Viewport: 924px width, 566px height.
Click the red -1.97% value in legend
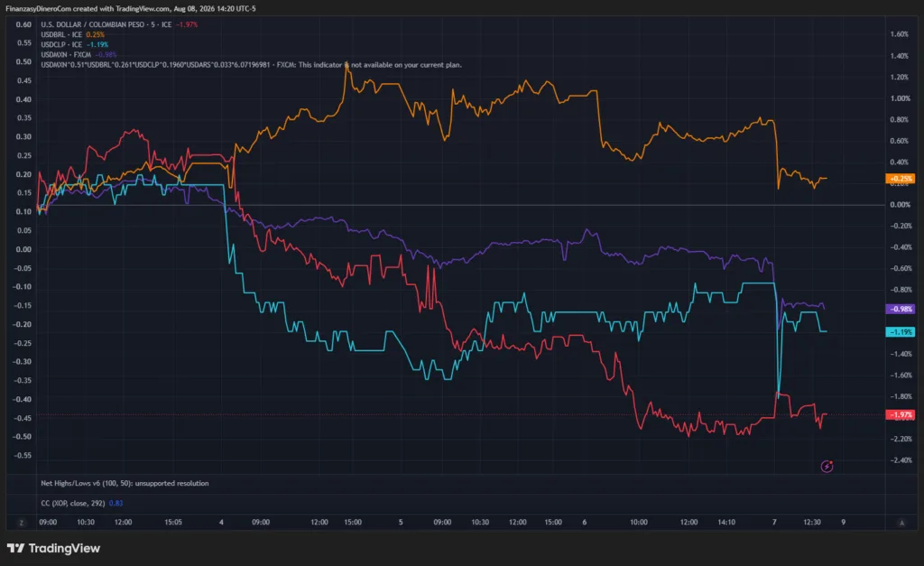pos(187,24)
